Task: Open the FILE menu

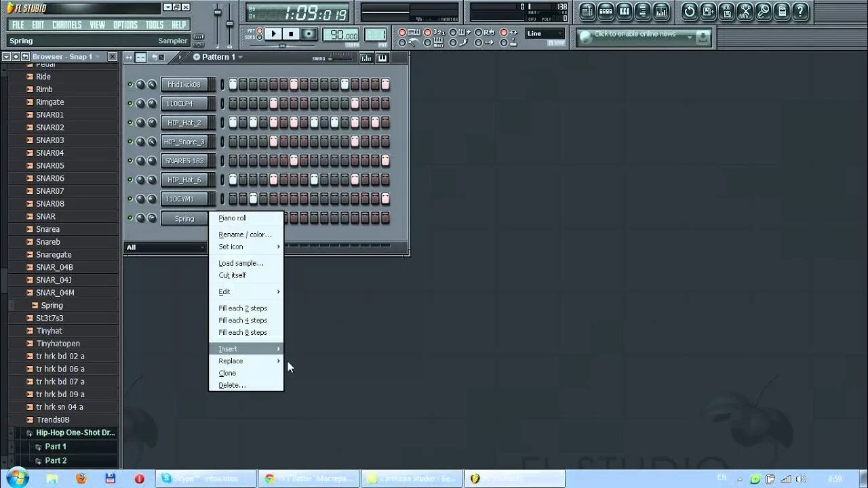Action: click(x=18, y=25)
